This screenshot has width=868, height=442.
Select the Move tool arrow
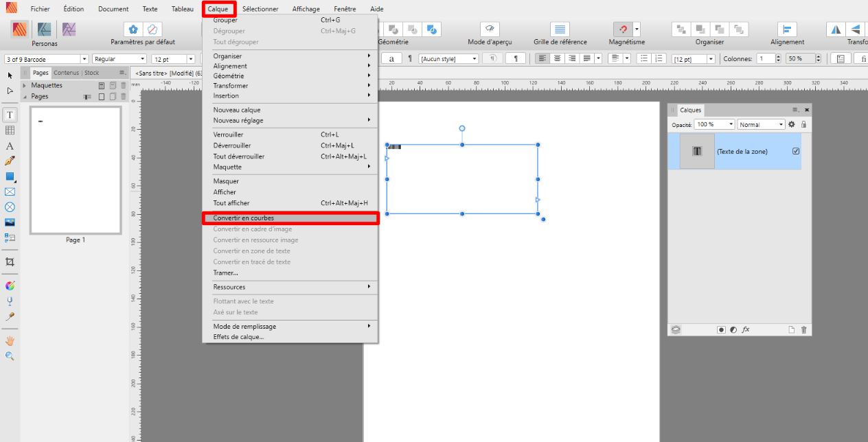[x=10, y=75]
